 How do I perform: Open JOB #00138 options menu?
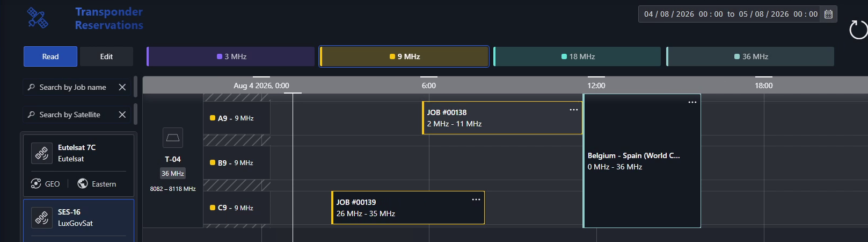574,110
